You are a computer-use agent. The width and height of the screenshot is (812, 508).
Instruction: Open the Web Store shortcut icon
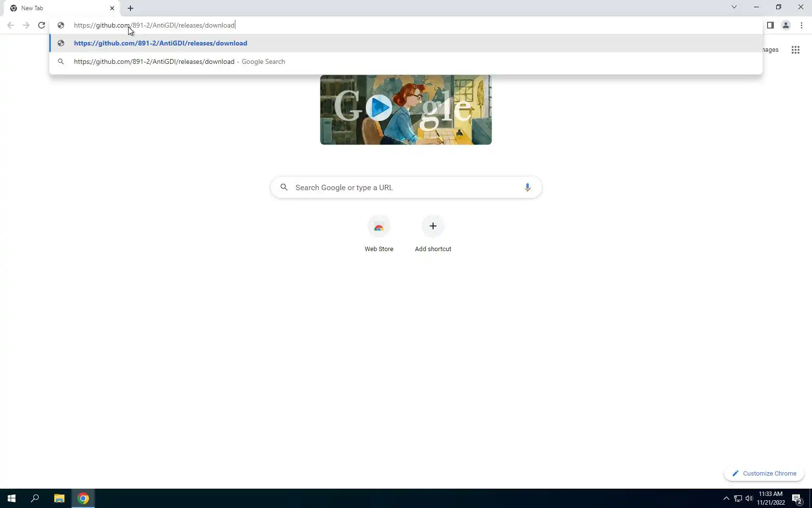point(379,226)
